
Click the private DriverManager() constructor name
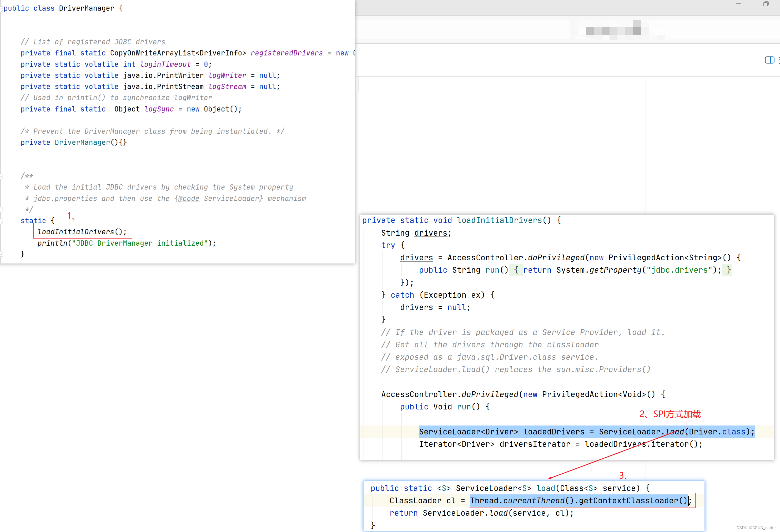tap(82, 143)
